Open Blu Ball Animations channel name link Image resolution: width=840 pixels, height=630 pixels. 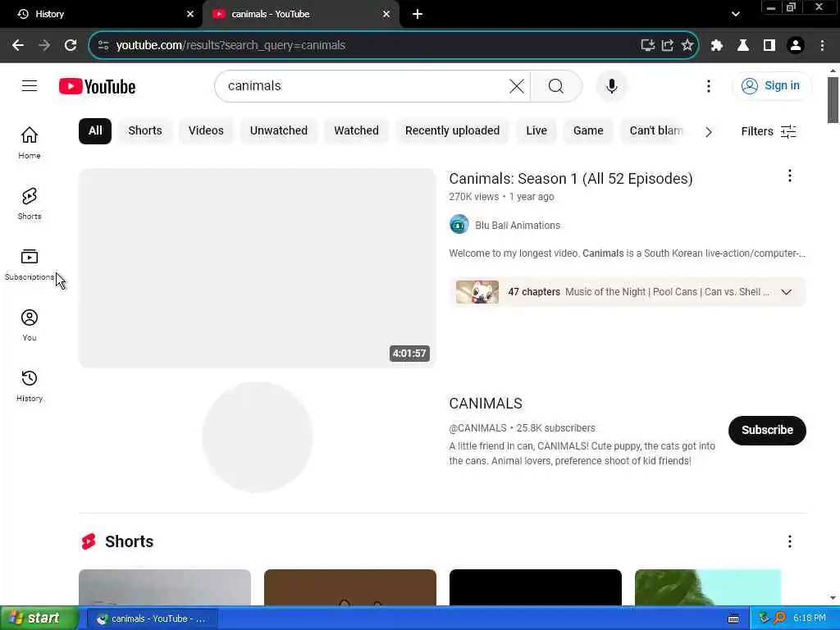coord(518,226)
